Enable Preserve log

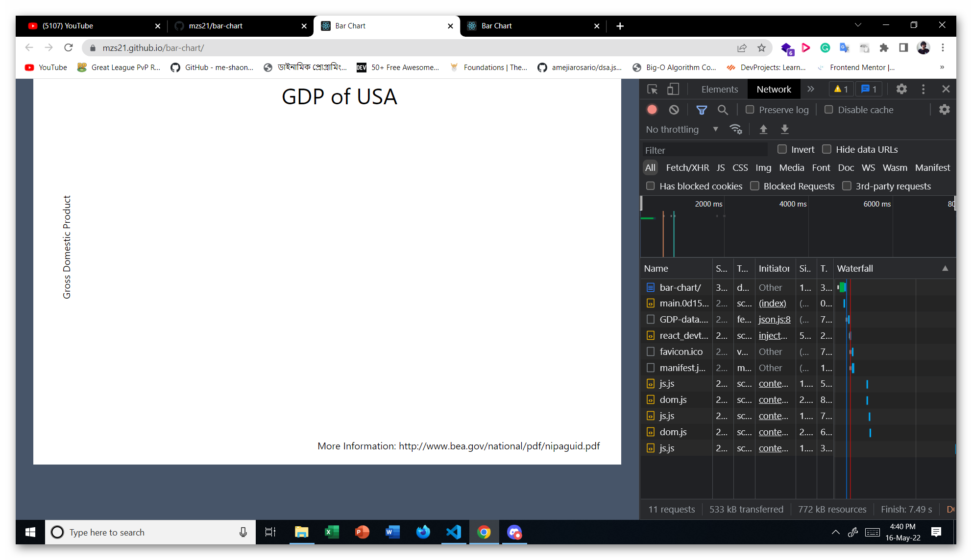pyautogui.click(x=750, y=110)
